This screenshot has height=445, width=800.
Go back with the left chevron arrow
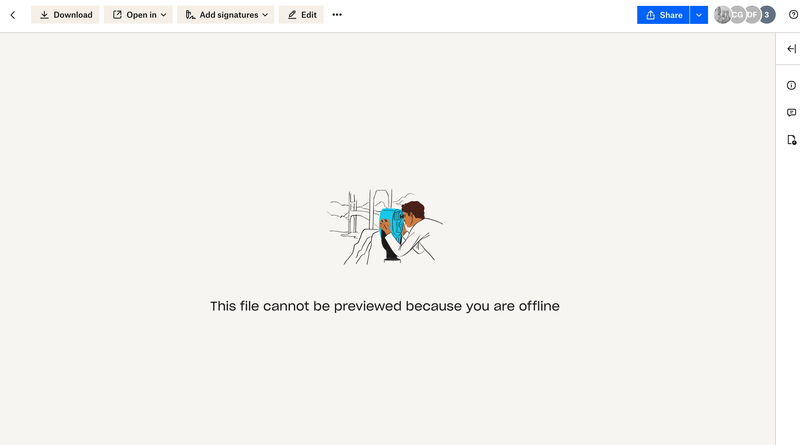point(13,15)
